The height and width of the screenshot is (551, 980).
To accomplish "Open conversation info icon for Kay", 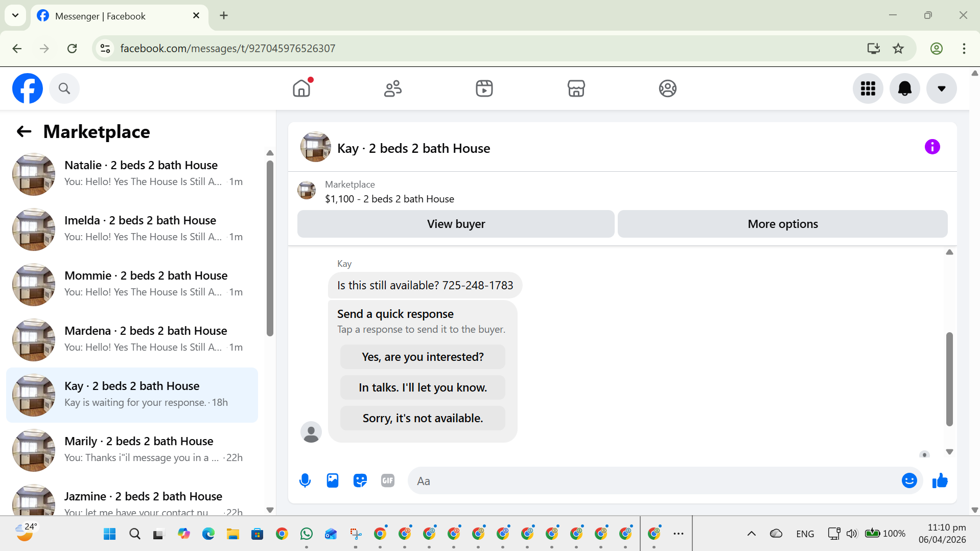I will 932,147.
